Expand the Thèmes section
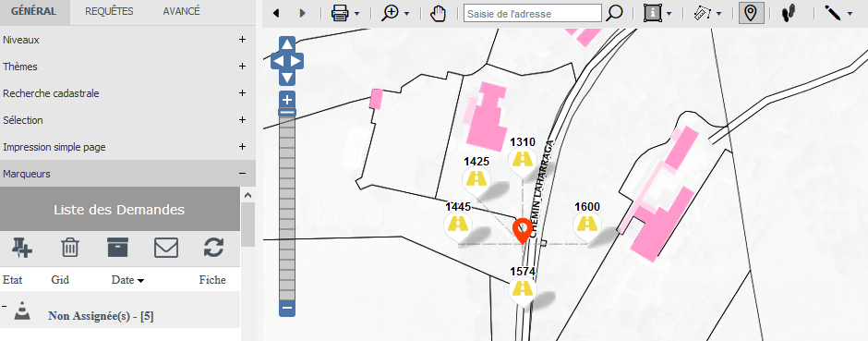This screenshot has height=341, width=868. 242,67
